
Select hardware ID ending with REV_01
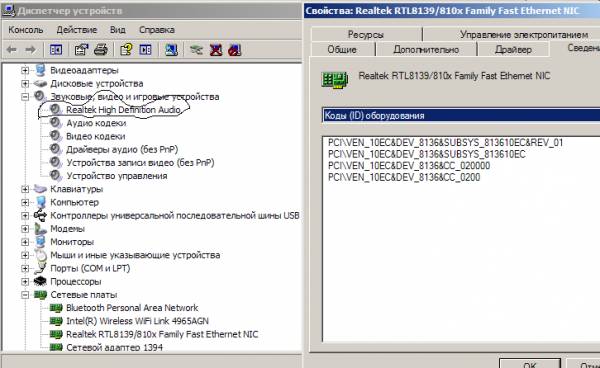tap(445, 143)
